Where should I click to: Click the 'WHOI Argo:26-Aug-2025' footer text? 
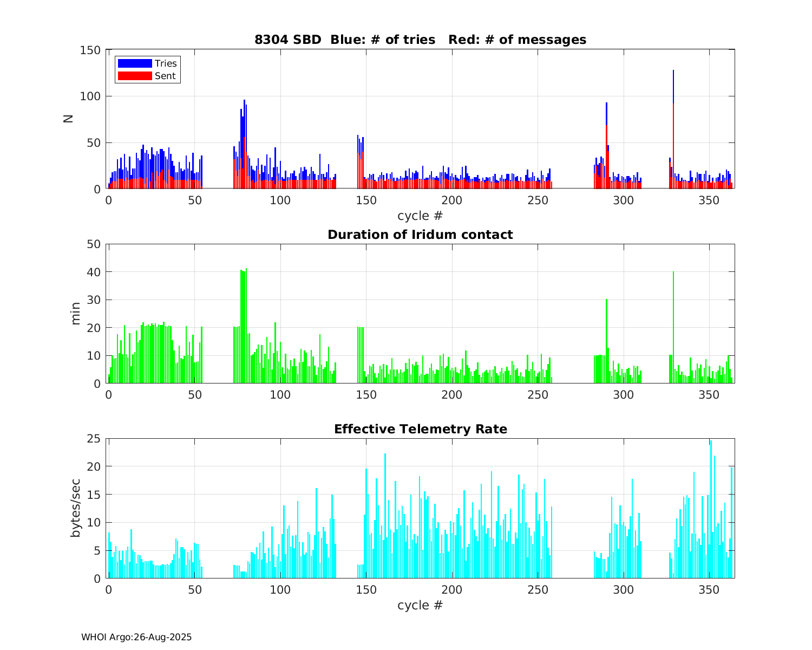coord(136,637)
